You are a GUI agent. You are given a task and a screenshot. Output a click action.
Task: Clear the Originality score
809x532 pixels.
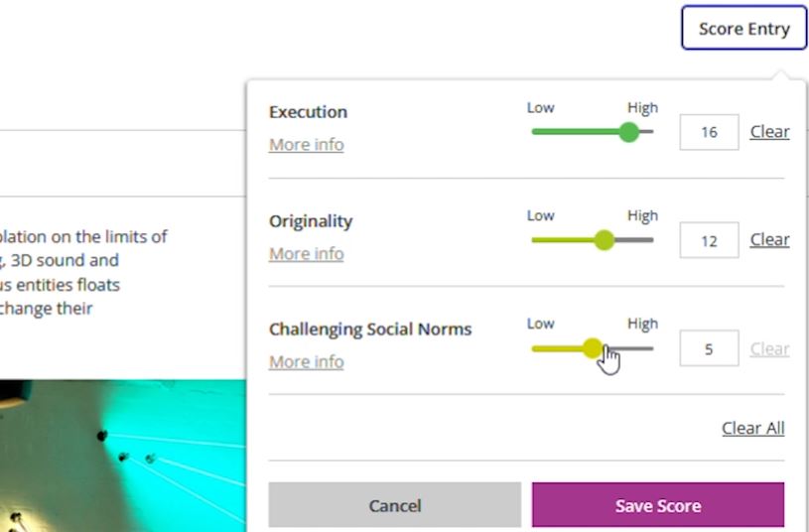pos(769,240)
